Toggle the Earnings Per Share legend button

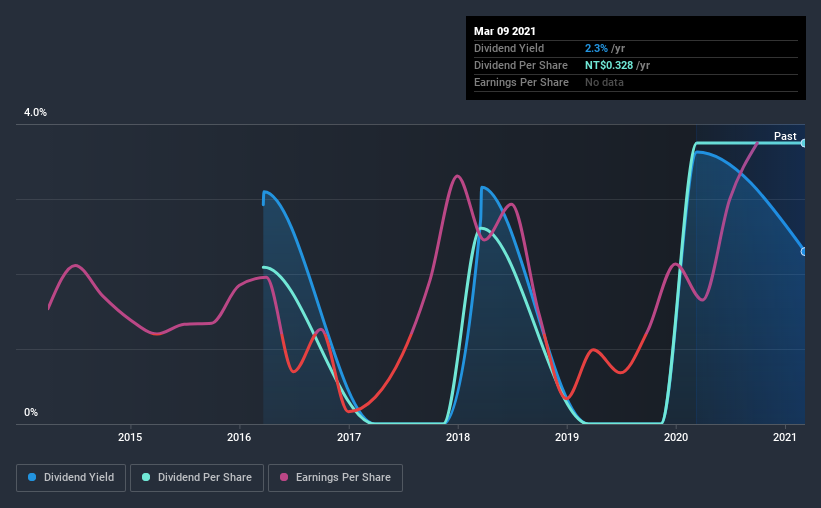[x=335, y=478]
